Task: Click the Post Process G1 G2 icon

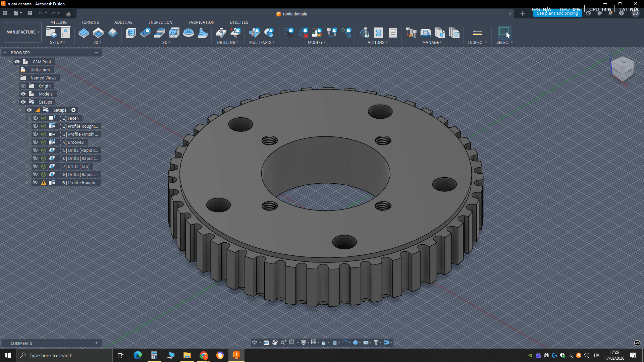Action: pos(378,33)
